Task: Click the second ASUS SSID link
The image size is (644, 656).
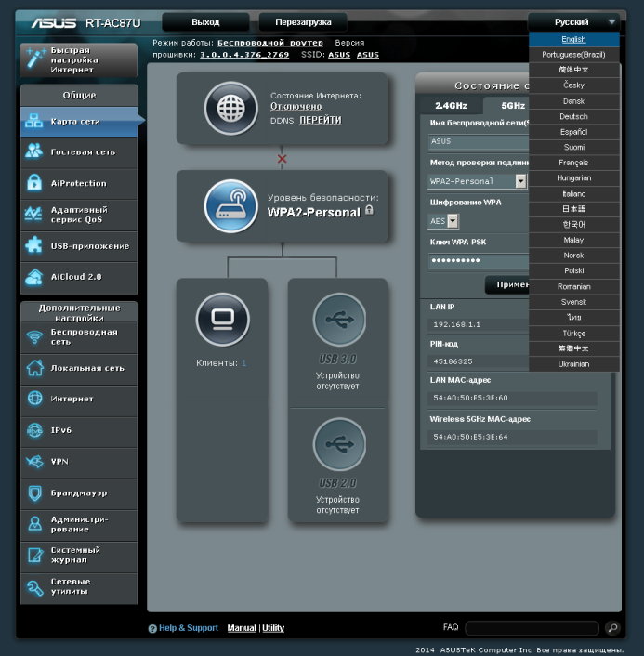Action: pyautogui.click(x=368, y=55)
